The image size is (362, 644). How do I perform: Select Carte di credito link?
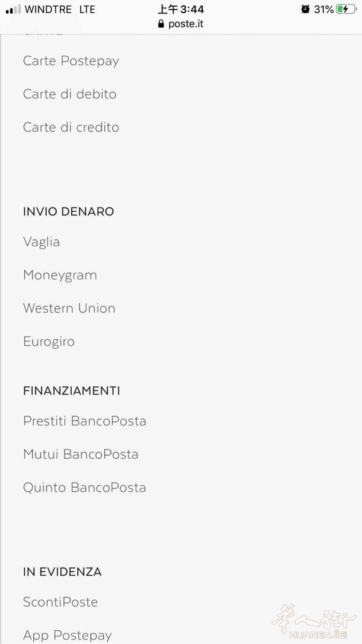(x=71, y=127)
